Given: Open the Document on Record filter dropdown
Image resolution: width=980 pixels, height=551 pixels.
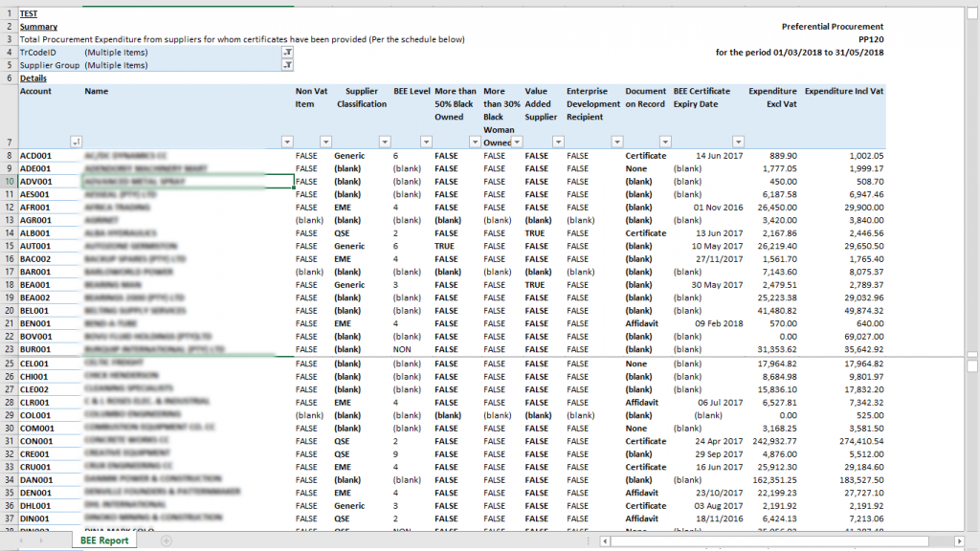Looking at the screenshot, I should coord(665,142).
